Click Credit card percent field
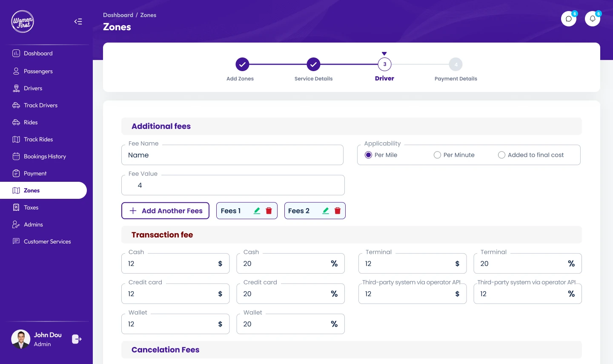Viewport: 613px width, 364px height. [x=290, y=294]
